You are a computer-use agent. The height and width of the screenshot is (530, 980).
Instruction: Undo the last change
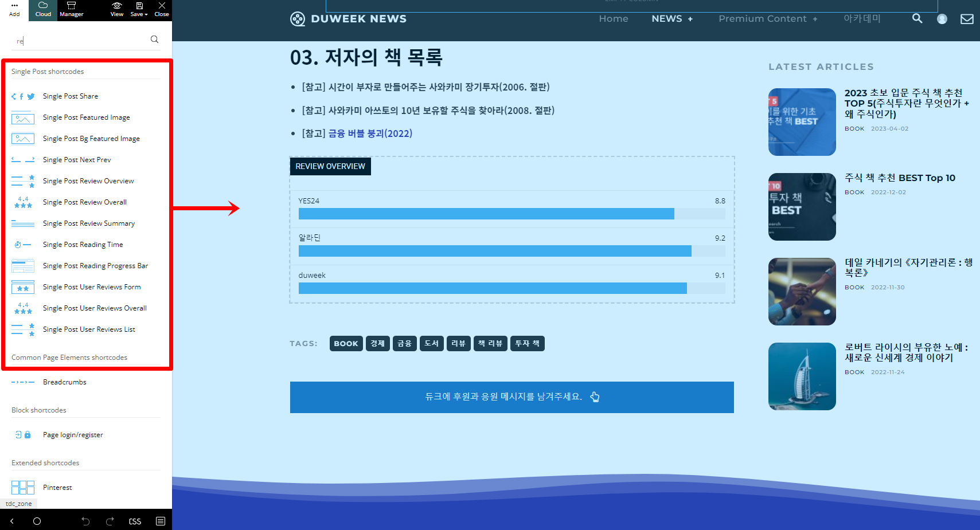[85, 521]
